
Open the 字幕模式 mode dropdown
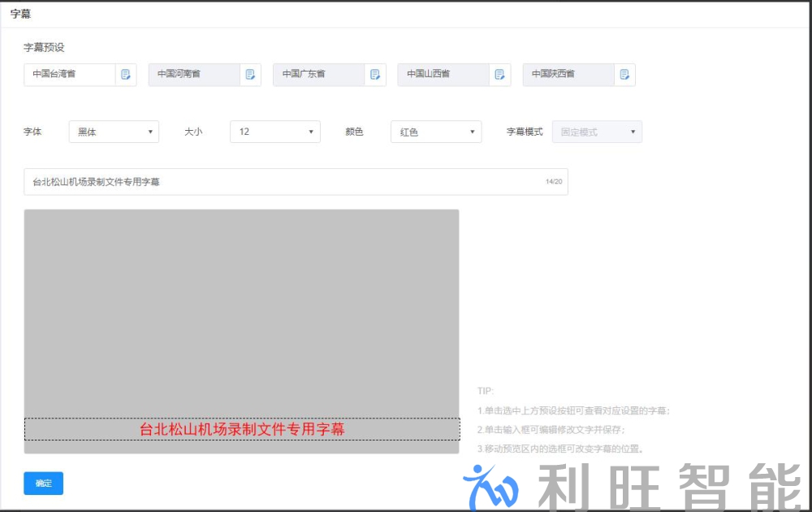click(597, 131)
